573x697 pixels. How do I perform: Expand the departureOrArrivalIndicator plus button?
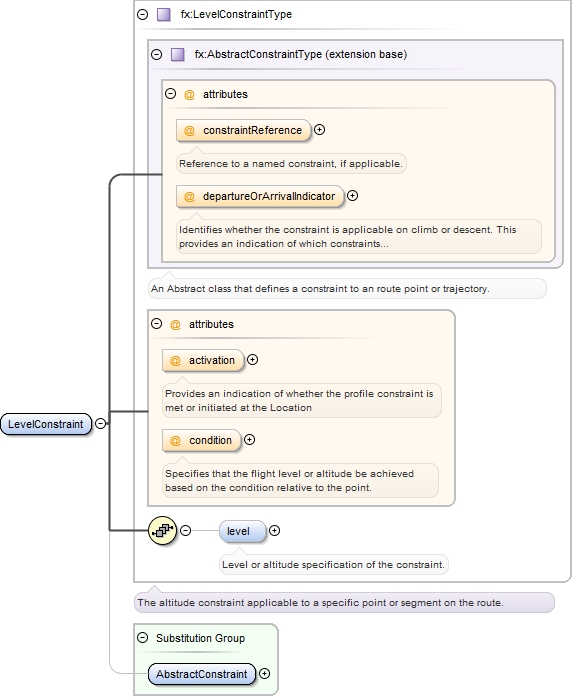353,196
